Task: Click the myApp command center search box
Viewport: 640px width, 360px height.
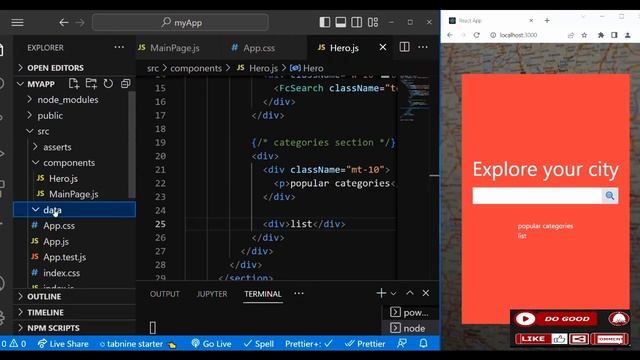Action: [x=180, y=22]
